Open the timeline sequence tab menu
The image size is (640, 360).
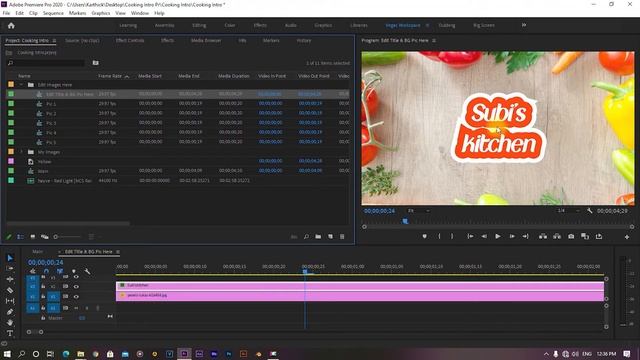click(x=118, y=252)
